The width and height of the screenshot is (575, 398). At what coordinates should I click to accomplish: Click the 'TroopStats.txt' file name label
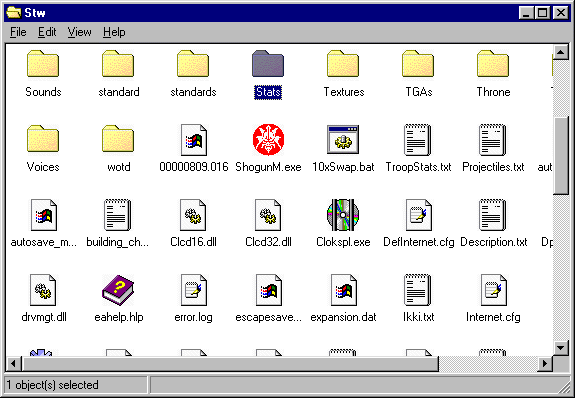coord(418,167)
